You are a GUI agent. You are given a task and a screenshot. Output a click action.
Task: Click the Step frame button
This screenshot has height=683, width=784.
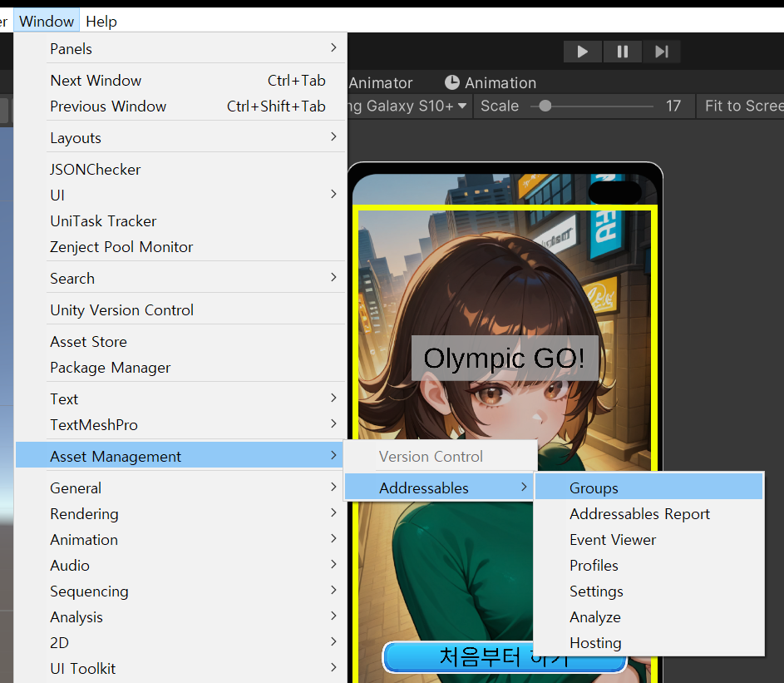tap(662, 52)
